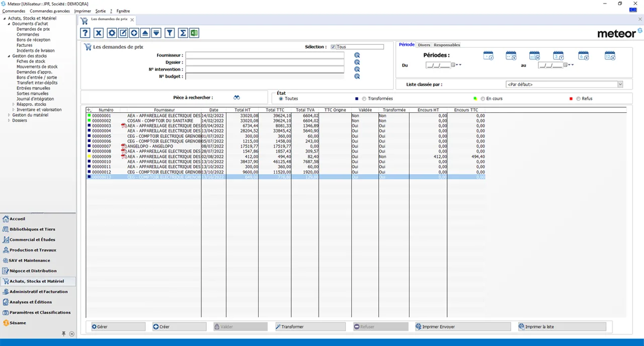Image resolution: width=644 pixels, height=346 pixels.
Task: Click the pencil edit toolbar icon
Action: (x=123, y=33)
